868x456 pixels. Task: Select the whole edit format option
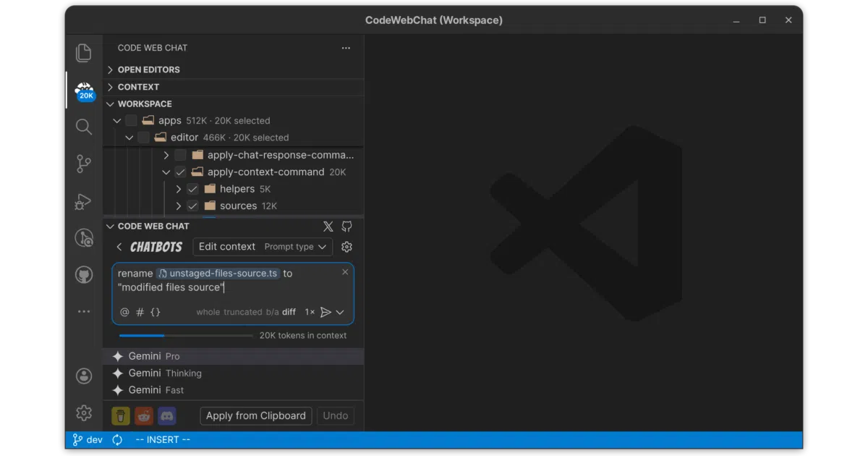tap(208, 312)
